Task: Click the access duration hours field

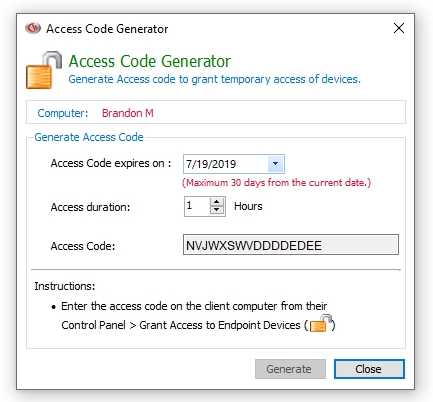Action: pyautogui.click(x=197, y=206)
